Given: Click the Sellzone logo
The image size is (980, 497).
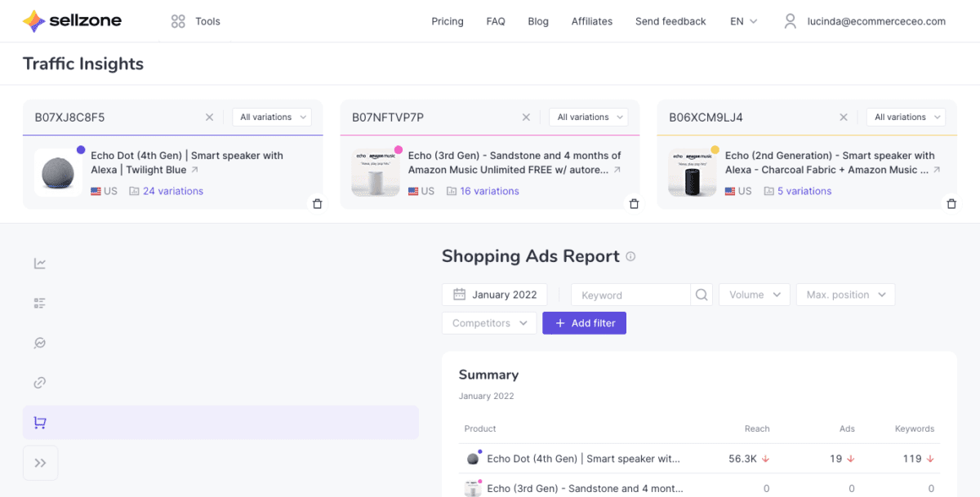Looking at the screenshot, I should (x=72, y=21).
